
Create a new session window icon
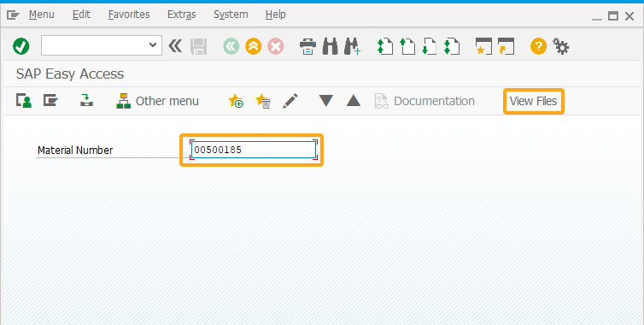483,46
